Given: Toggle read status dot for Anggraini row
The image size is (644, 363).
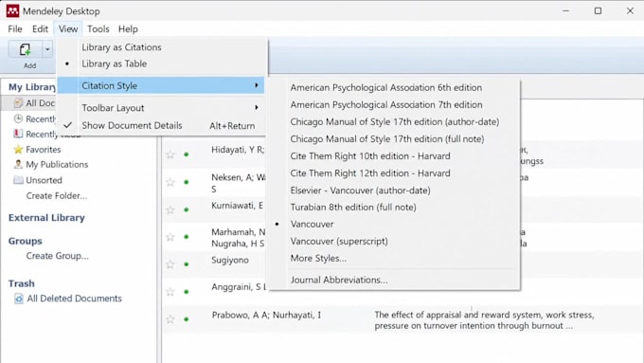Looking at the screenshot, I should (187, 292).
